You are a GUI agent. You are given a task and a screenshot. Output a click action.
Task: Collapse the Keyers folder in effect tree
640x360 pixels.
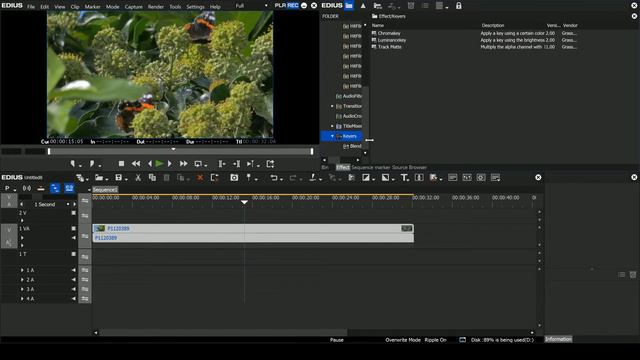pos(332,136)
